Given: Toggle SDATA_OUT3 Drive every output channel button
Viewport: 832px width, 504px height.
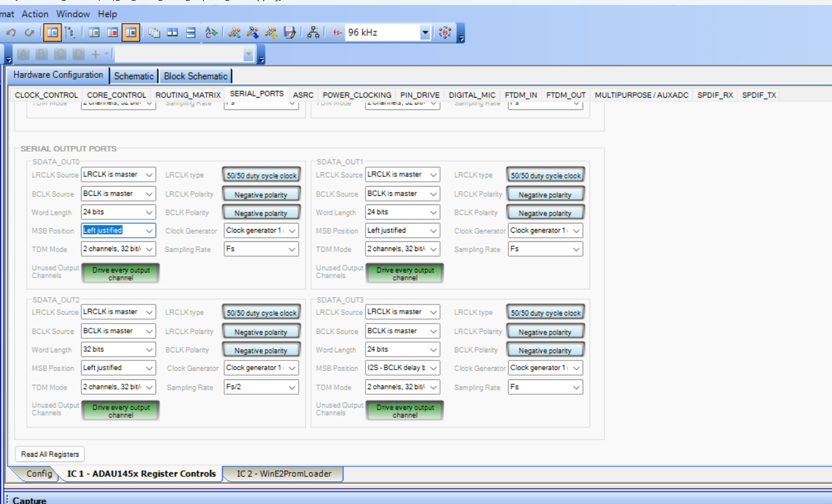Looking at the screenshot, I should tap(405, 411).
